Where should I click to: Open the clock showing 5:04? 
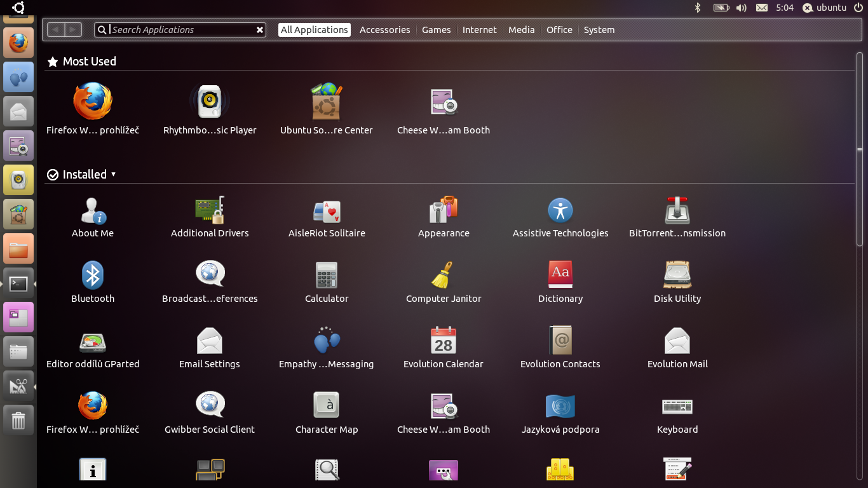(x=785, y=8)
